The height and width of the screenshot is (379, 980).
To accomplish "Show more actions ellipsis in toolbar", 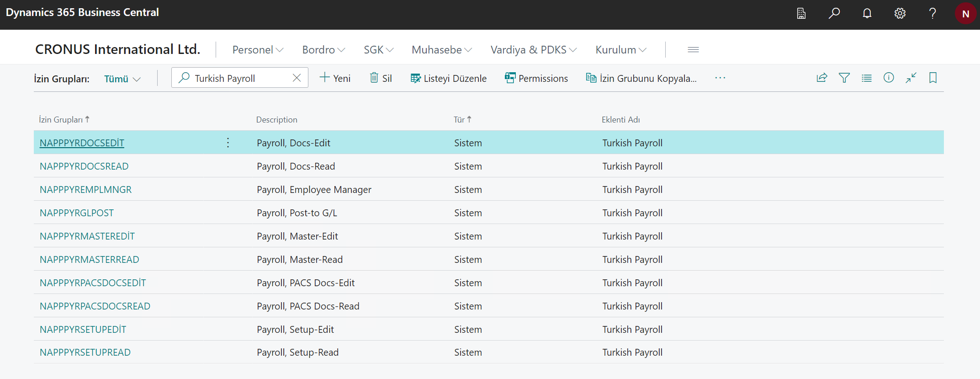I will point(720,78).
